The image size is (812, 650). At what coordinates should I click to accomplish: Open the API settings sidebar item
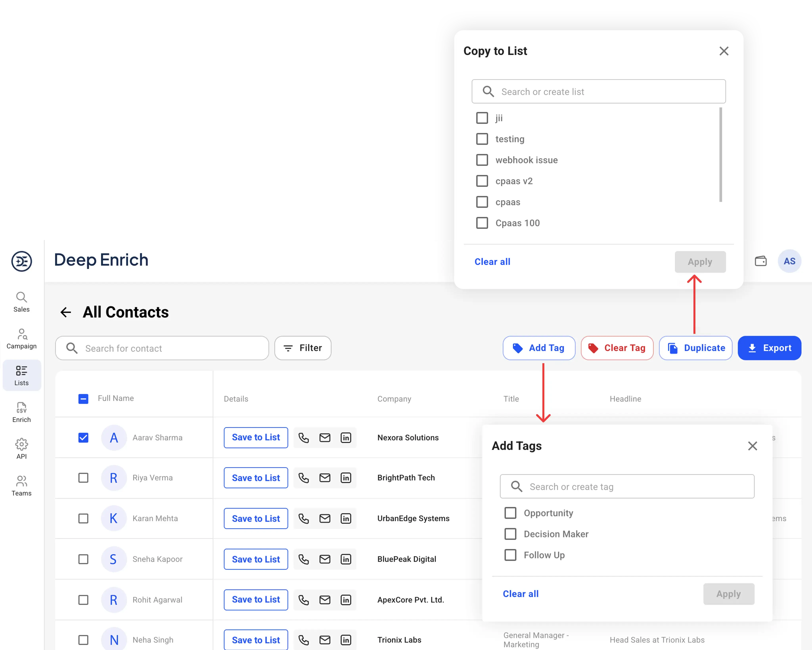point(21,449)
